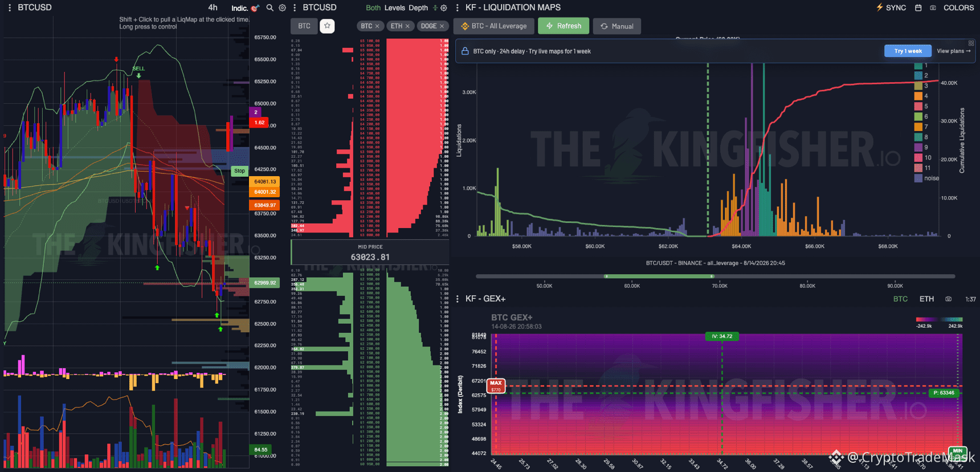980x472 pixels.
Task: Remove the BTC chip
Action: point(377,26)
